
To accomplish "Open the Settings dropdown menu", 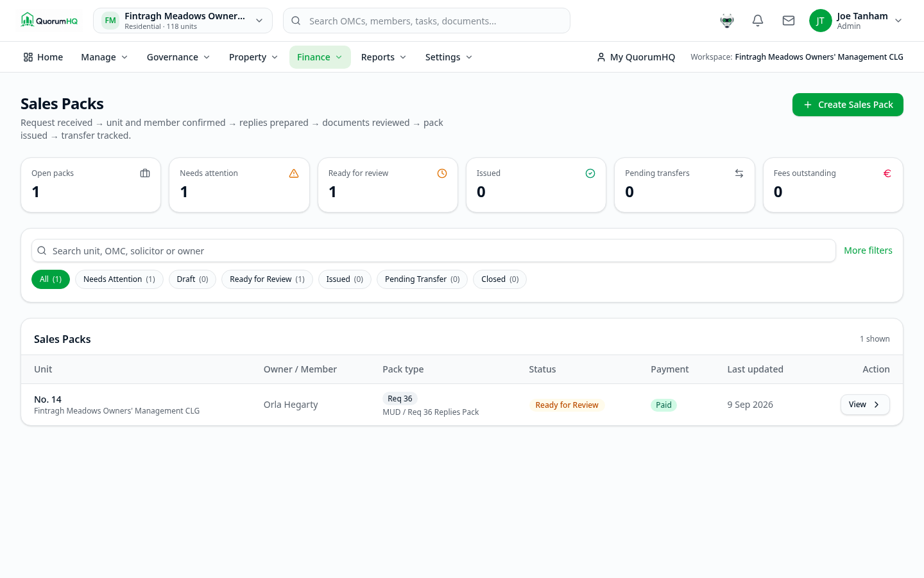I will (x=449, y=57).
